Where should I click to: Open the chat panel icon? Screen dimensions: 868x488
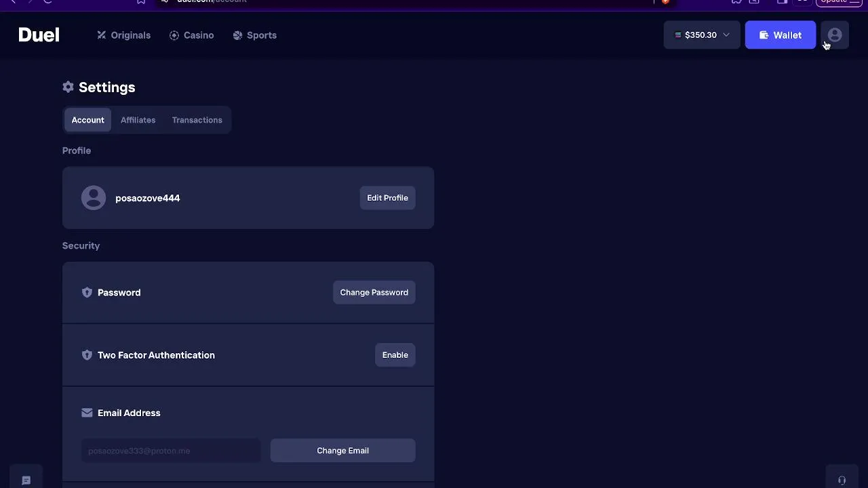coord(26,481)
